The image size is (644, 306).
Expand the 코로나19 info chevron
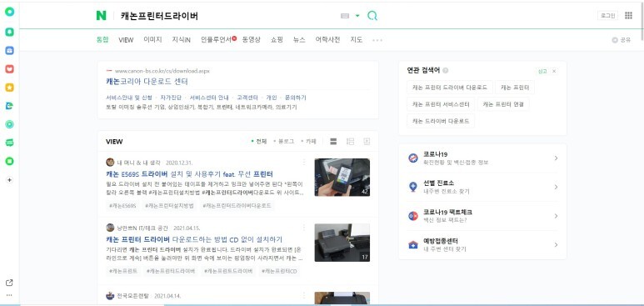pos(556,158)
